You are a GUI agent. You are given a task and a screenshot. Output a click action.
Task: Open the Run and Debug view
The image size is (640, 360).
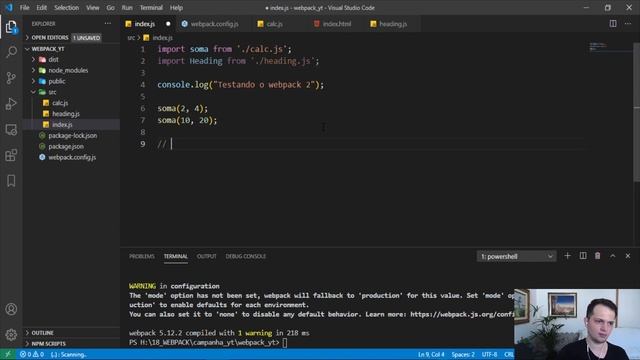coord(11,104)
